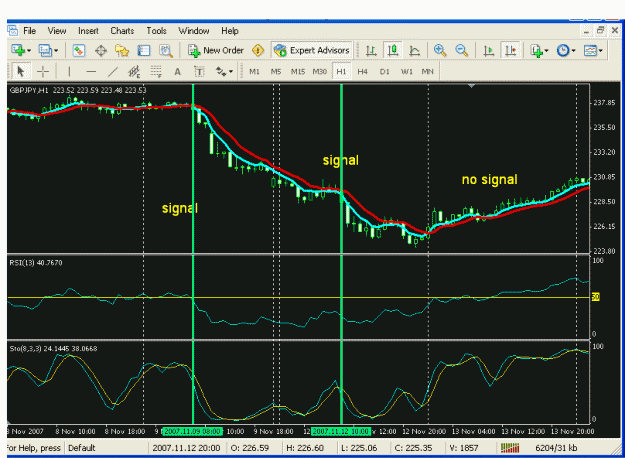Toggle the Auto Scroll chart icon
Image resolution: width=625 pixels, height=458 pixels.
point(488,51)
